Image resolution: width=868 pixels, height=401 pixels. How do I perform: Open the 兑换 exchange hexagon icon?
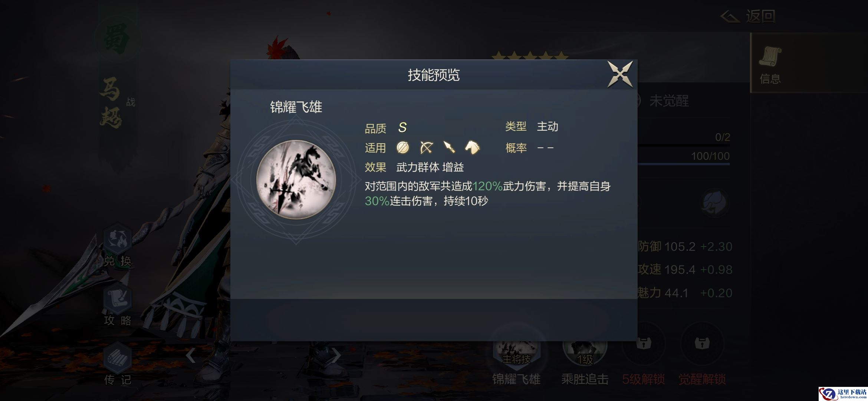coord(118,245)
